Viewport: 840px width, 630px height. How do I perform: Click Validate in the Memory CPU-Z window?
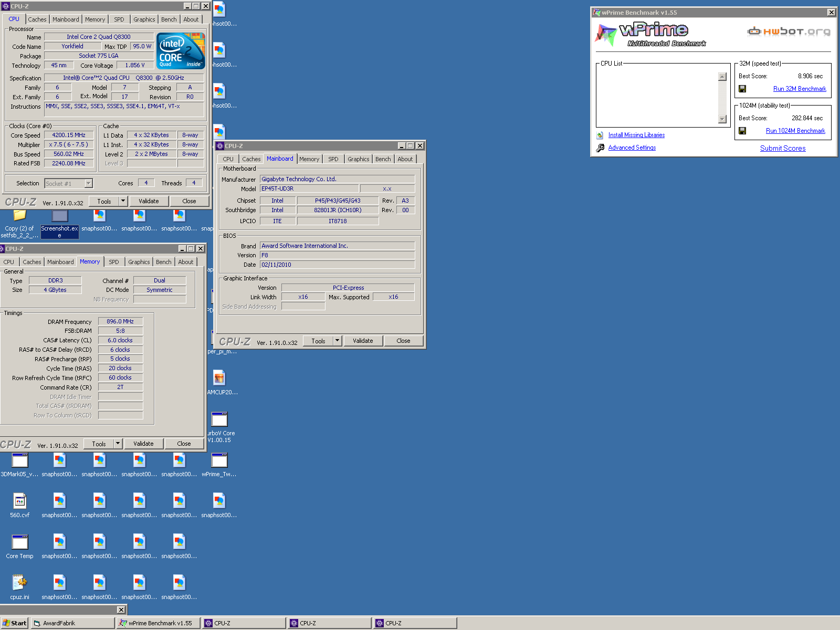(x=143, y=444)
